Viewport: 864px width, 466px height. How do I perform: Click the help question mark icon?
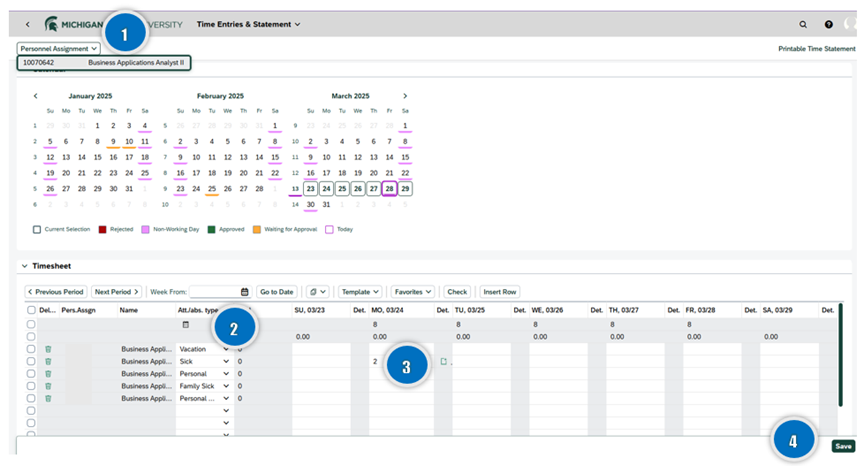click(x=828, y=24)
